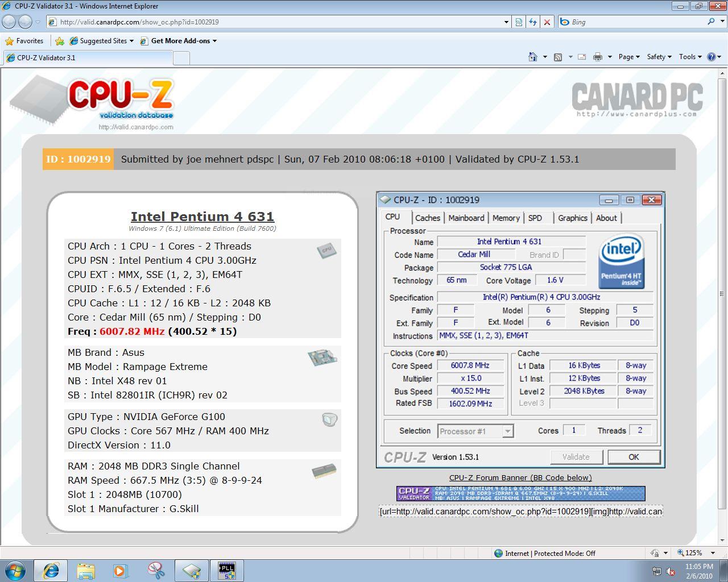The height and width of the screenshot is (582, 728).
Task: Click the blue Help question mark icon
Action: (x=711, y=57)
